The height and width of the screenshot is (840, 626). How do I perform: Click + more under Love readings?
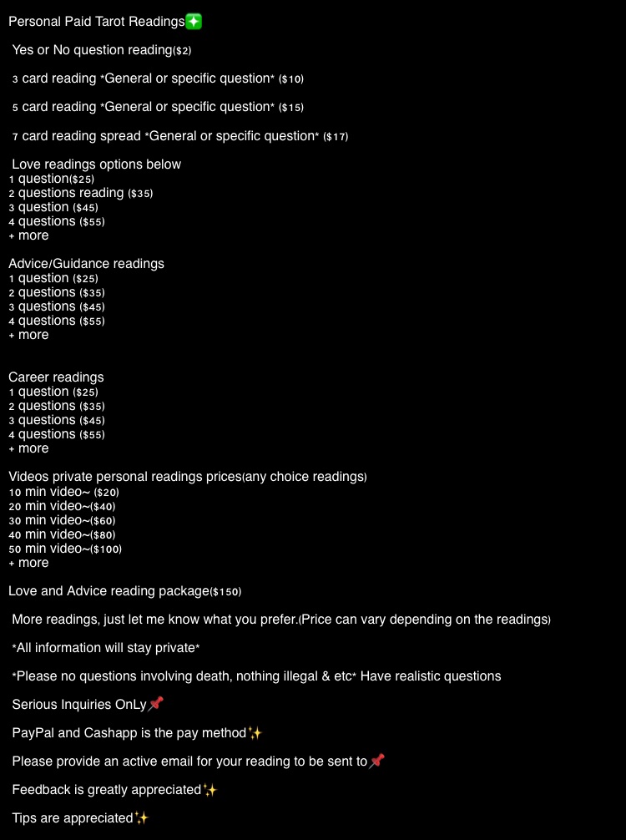(x=28, y=235)
